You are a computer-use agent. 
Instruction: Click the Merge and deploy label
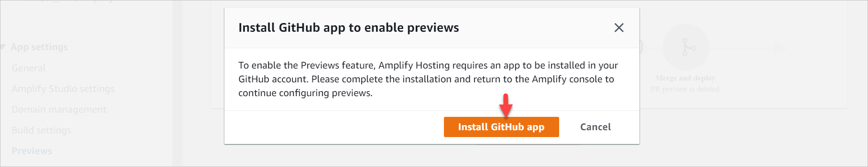(685, 78)
